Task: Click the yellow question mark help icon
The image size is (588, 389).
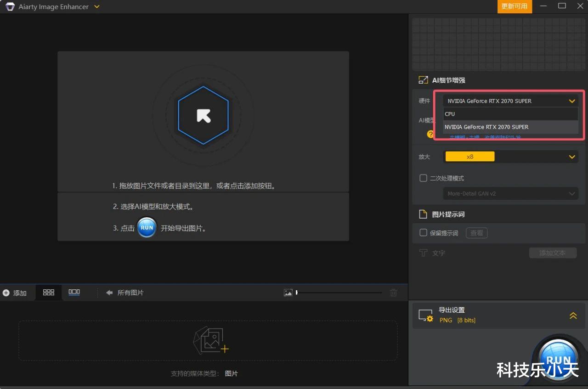Action: tap(430, 134)
